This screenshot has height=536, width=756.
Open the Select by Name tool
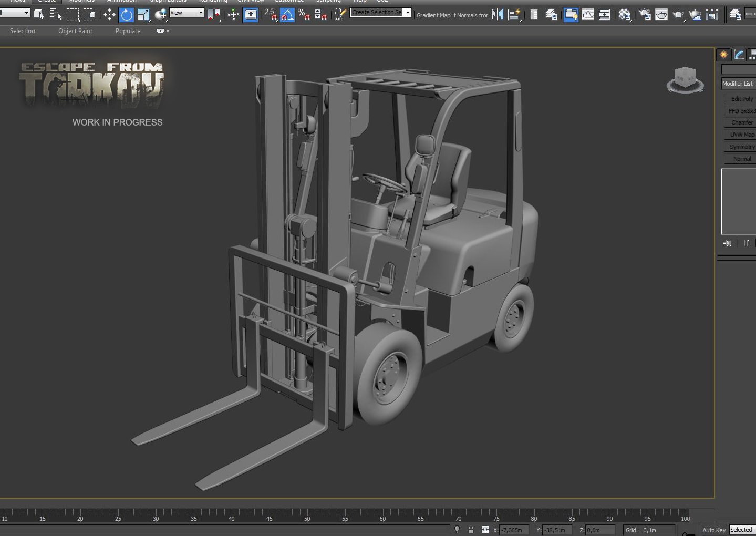tap(55, 15)
